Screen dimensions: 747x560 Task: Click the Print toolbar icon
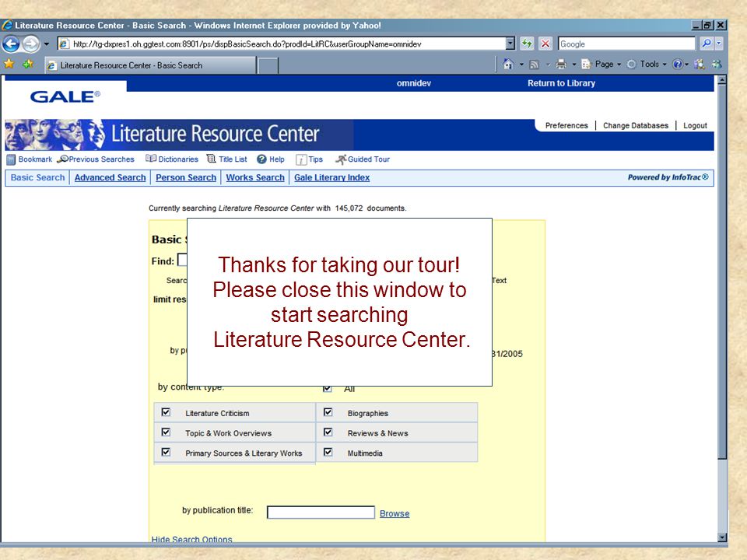[561, 65]
